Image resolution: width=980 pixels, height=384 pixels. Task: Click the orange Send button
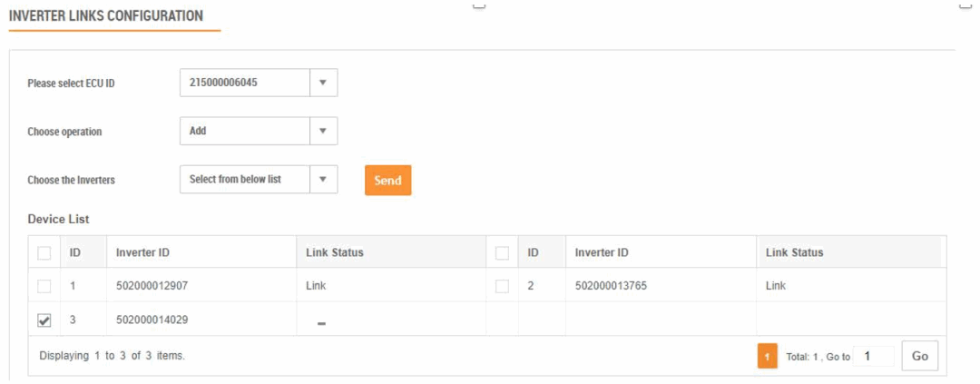[x=387, y=180]
